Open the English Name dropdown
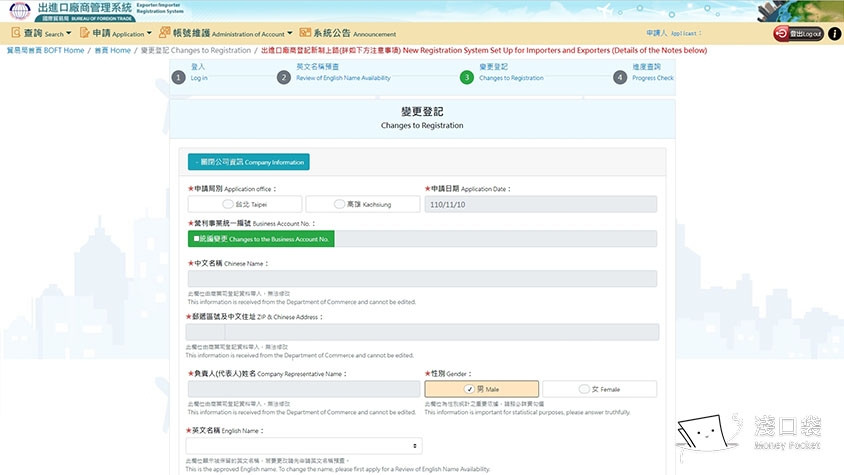This screenshot has width=844, height=475. (x=304, y=445)
